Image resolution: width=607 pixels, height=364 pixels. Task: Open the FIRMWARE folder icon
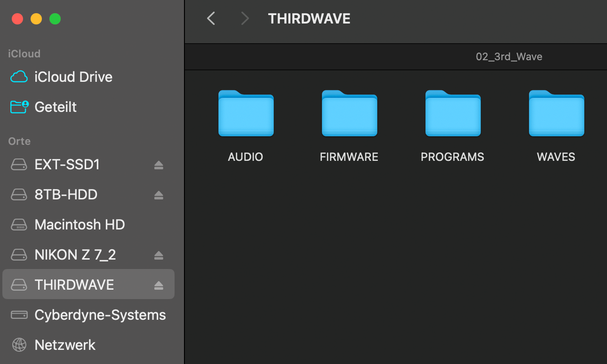click(349, 113)
